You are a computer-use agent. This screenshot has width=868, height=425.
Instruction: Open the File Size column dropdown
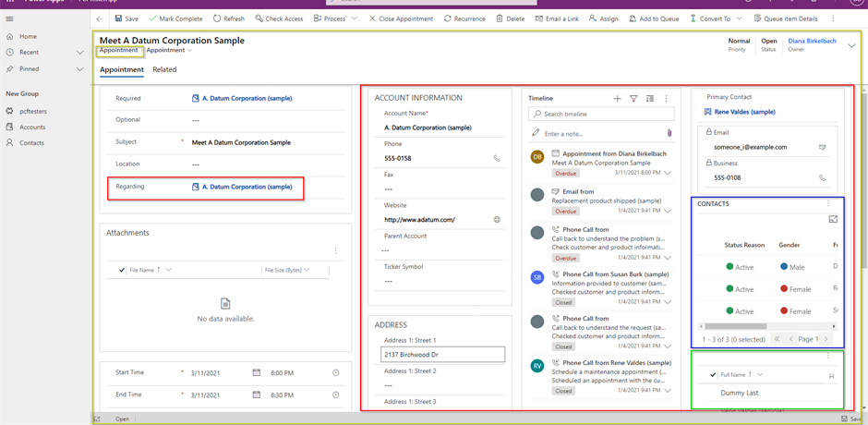point(307,270)
